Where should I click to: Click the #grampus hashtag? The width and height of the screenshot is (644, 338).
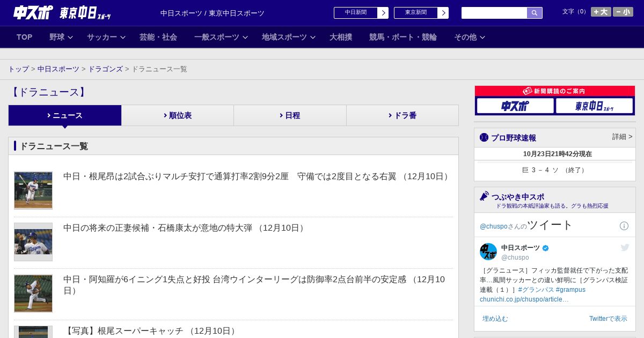(x=570, y=290)
